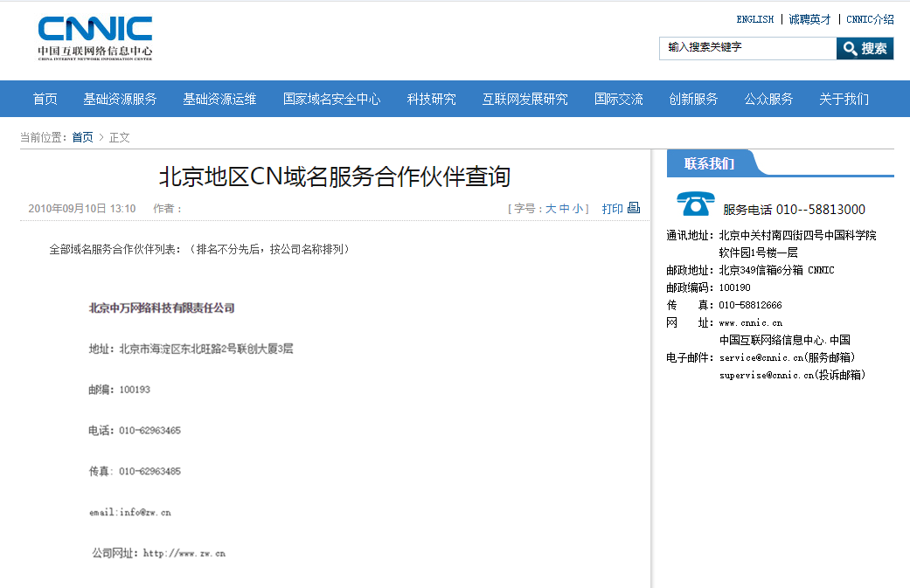Viewport: 910px width, 588px height.
Task: Click the 搜索 search button
Action: (865, 49)
